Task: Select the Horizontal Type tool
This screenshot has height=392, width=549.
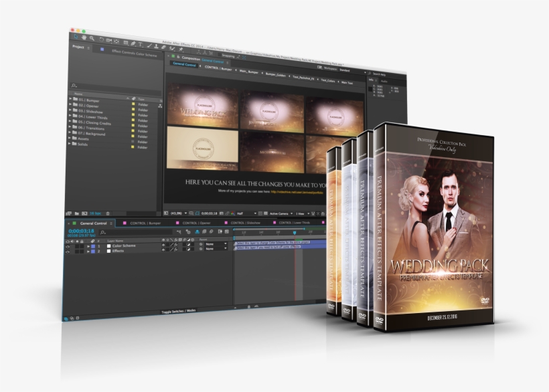Action: tap(141, 43)
